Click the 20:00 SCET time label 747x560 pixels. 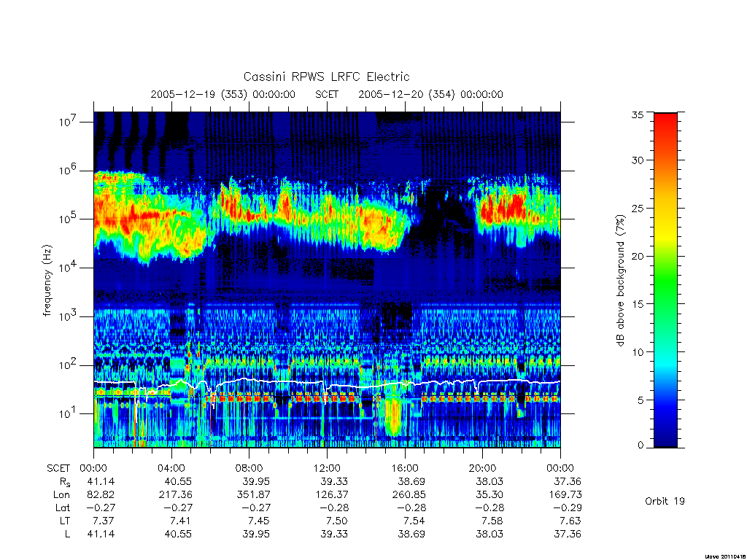pyautogui.click(x=482, y=468)
